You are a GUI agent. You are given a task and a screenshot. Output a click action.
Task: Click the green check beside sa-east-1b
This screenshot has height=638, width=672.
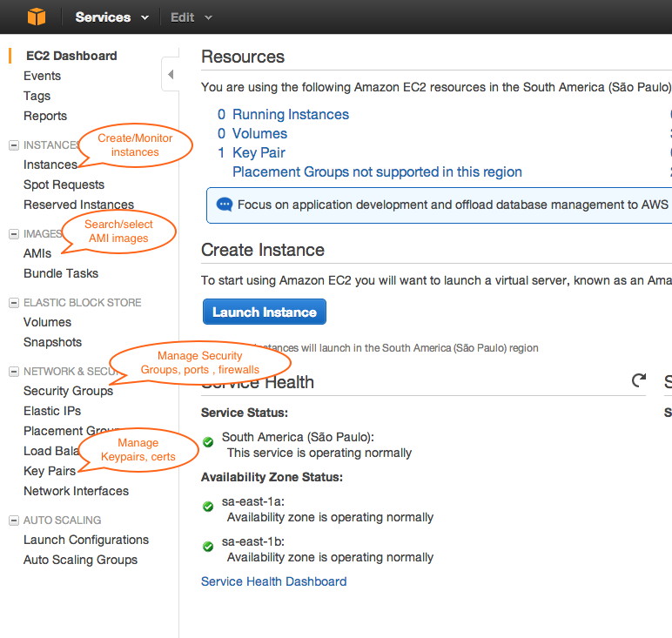(x=208, y=547)
